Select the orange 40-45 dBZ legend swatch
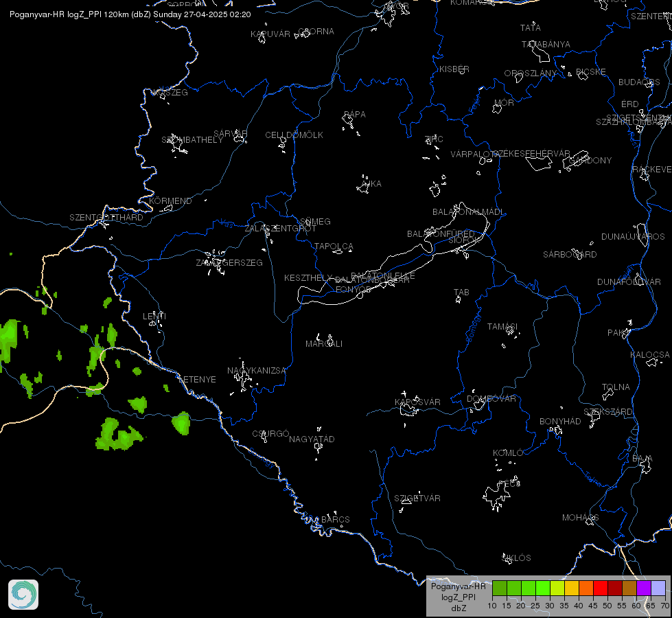The image size is (672, 618). (x=586, y=588)
